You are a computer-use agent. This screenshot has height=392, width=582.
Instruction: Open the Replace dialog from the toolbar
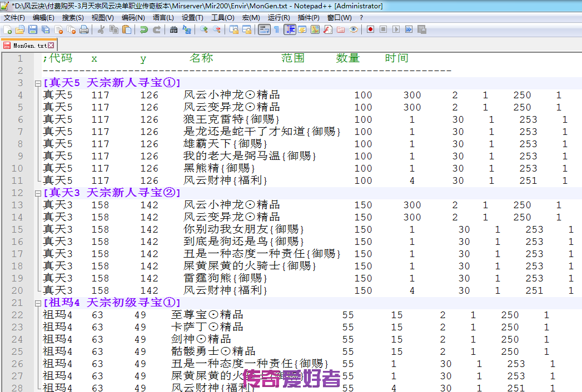click(x=187, y=29)
